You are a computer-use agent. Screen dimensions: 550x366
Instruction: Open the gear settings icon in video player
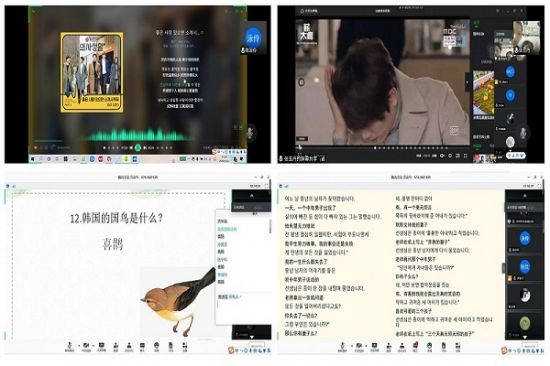pos(450,155)
